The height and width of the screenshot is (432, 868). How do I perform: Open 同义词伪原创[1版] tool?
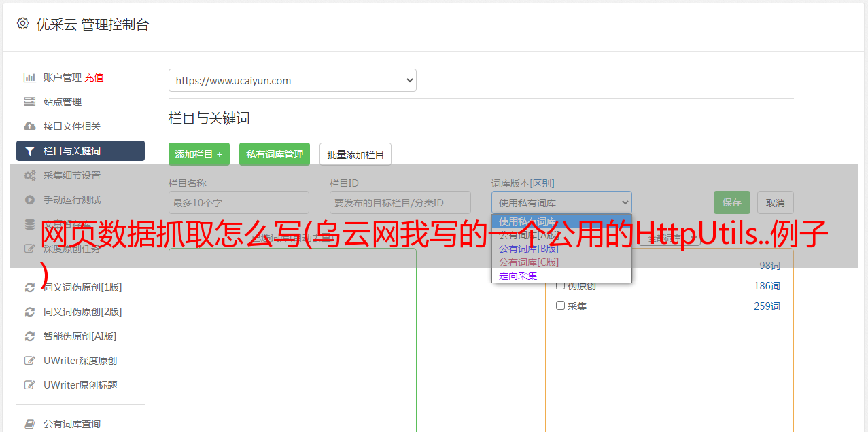pyautogui.click(x=83, y=287)
